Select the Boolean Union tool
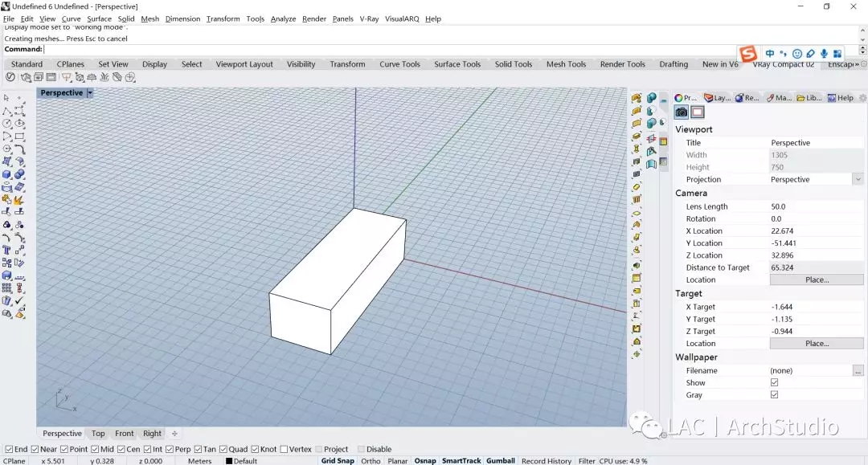 [19, 174]
